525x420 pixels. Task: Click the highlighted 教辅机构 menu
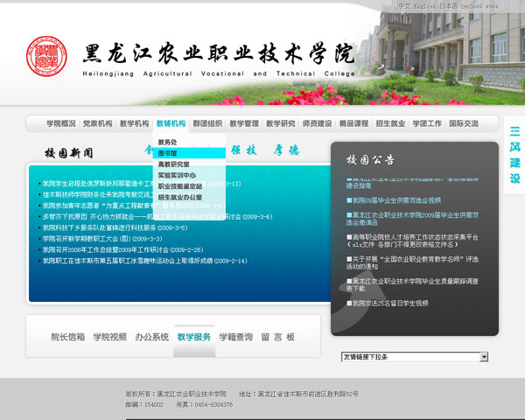coord(171,123)
